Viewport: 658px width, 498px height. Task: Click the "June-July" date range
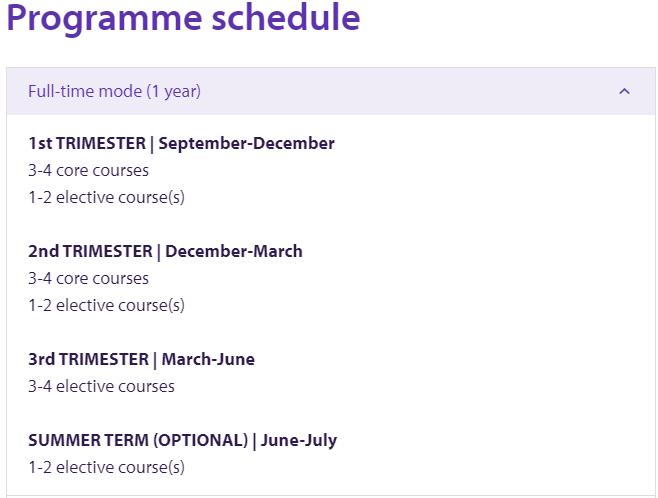(x=301, y=440)
